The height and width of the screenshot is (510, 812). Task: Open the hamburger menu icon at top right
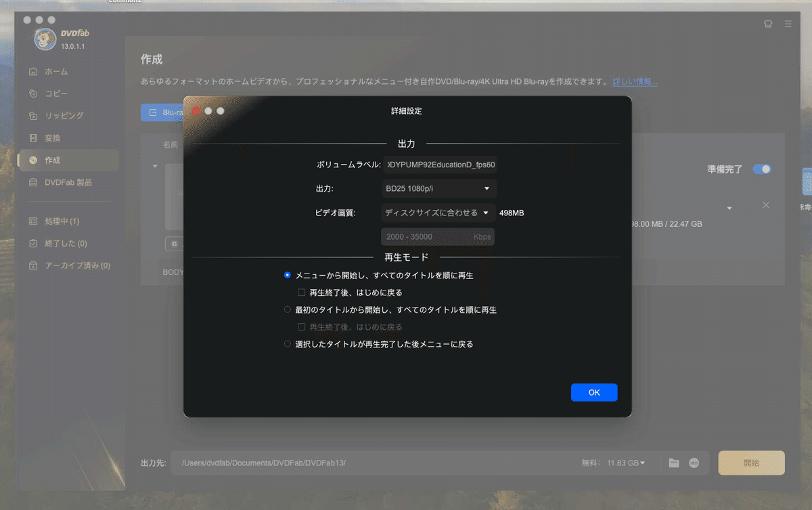[x=788, y=24]
